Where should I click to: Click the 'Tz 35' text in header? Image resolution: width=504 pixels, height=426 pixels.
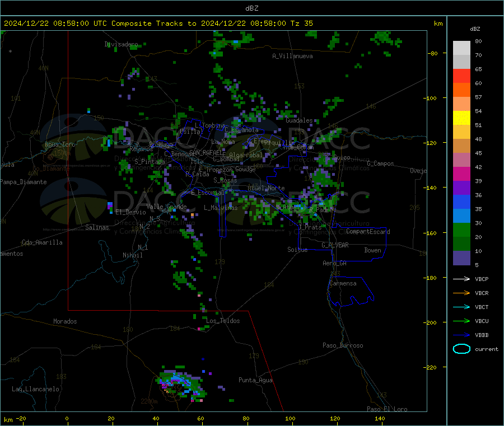pos(301,23)
